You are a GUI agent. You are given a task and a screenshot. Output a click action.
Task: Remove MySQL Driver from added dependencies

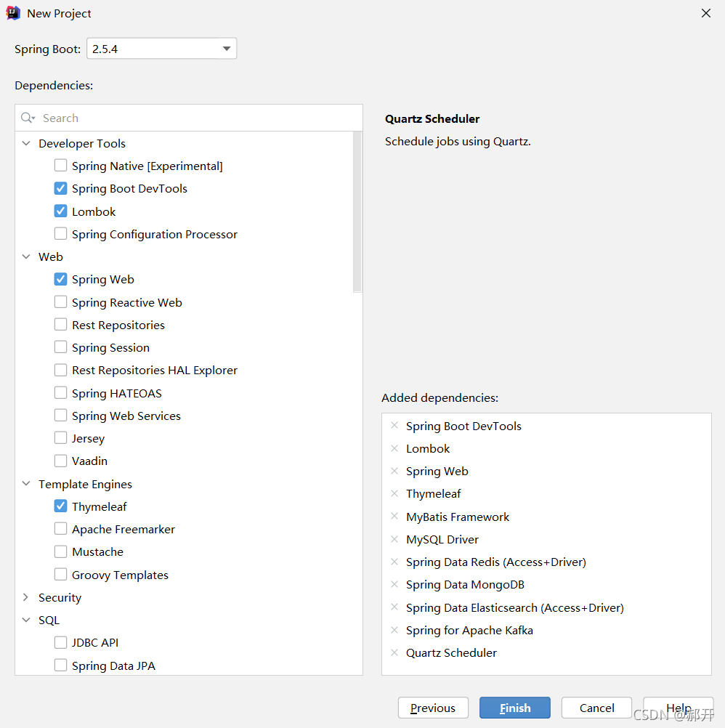coord(394,539)
